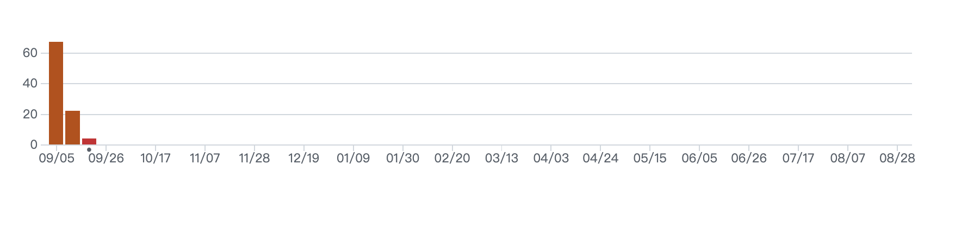Click the small dot marker below the red bar
Image resolution: width=980 pixels, height=227 pixels.
(89, 150)
